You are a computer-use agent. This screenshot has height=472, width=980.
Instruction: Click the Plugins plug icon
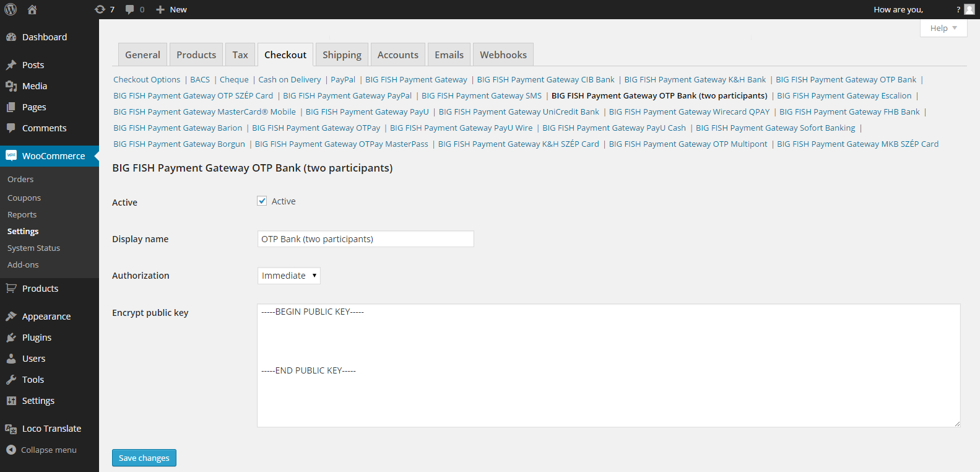[11, 338]
